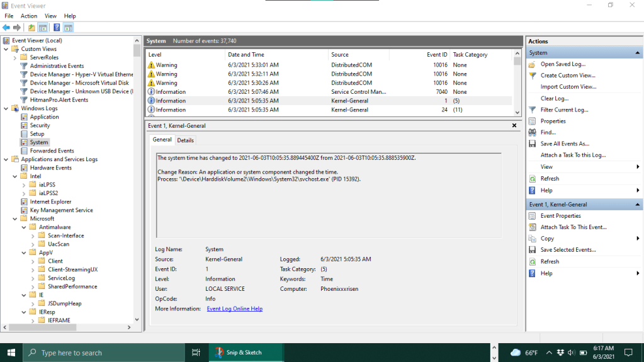Viewport: 644px width, 362px height.
Task: Click the Filter Current Log funnel icon
Action: (x=533, y=110)
